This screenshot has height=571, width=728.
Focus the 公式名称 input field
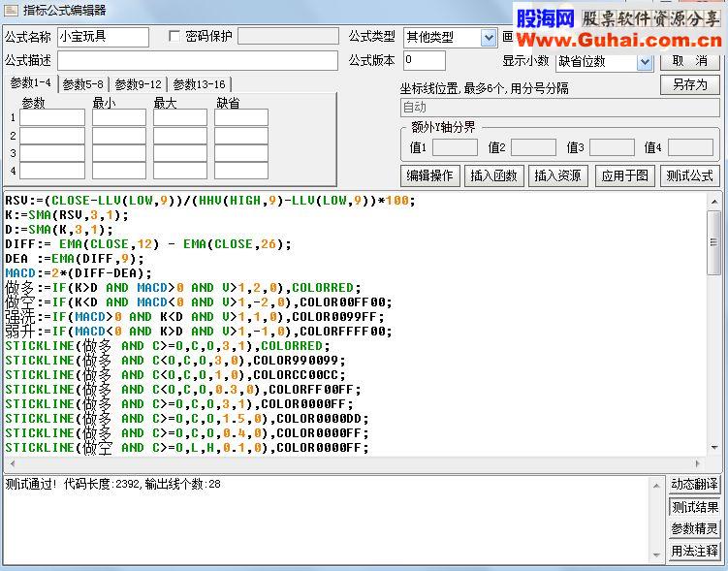pyautogui.click(x=103, y=37)
